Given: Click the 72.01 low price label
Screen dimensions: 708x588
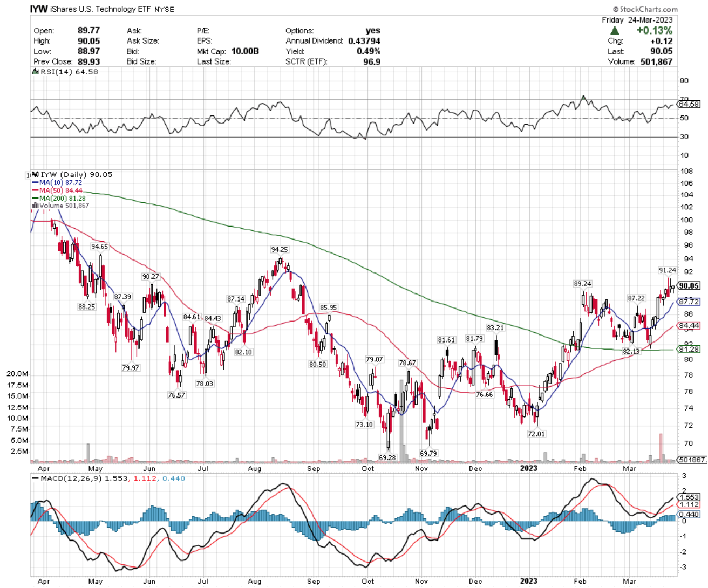Looking at the screenshot, I should (x=536, y=434).
